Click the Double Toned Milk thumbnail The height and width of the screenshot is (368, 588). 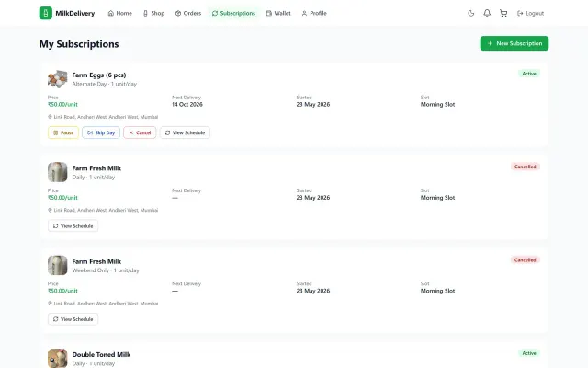pos(57,358)
